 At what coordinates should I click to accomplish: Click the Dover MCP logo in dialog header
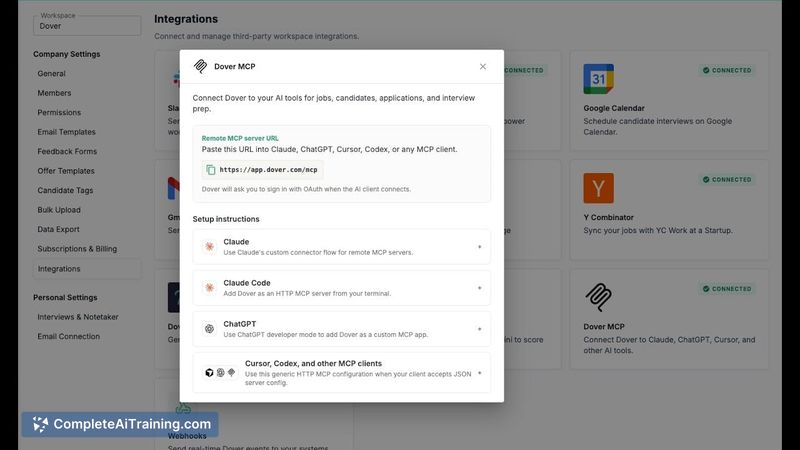tap(201, 66)
